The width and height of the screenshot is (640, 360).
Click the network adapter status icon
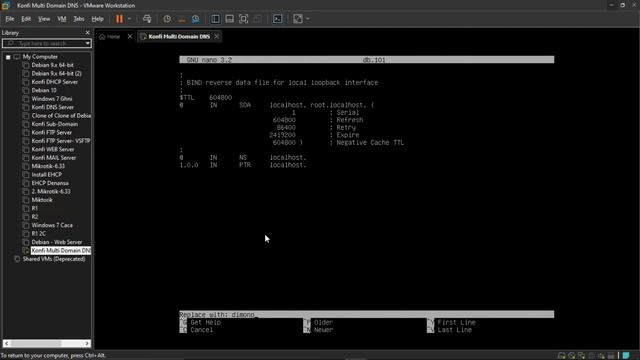pos(581,356)
